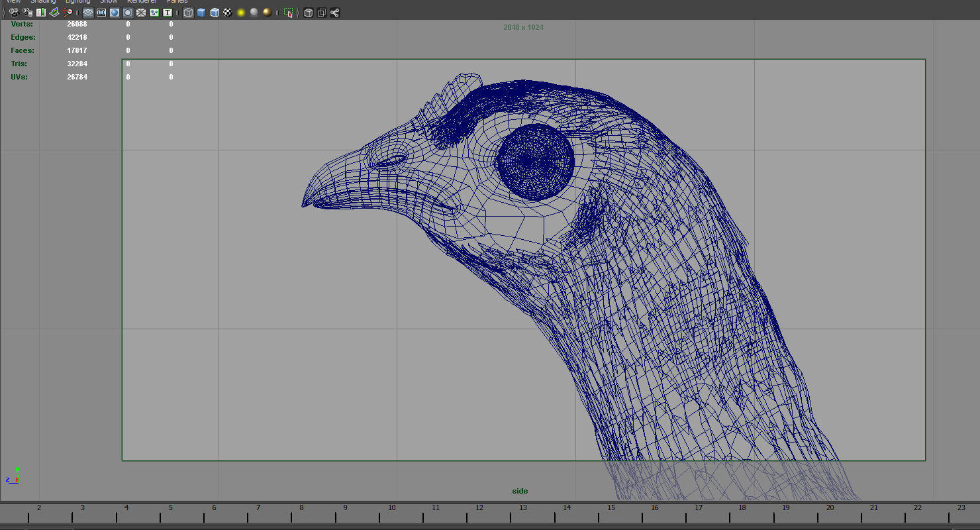Toggle the Resolution Gate icon
980x530 pixels.
coord(115,13)
